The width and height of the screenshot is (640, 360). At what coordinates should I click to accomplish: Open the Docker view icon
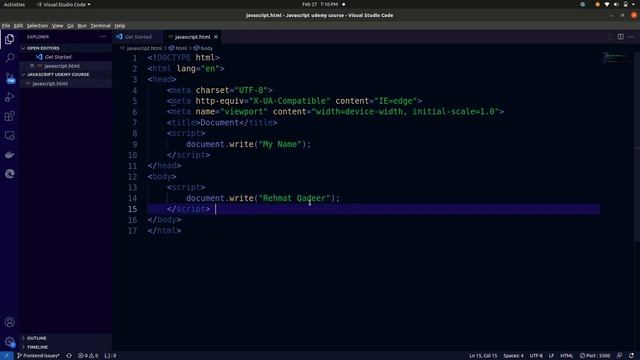click(9, 155)
